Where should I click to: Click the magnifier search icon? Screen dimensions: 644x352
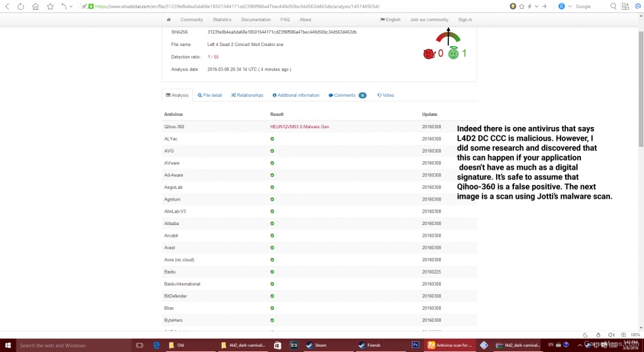coord(613,6)
